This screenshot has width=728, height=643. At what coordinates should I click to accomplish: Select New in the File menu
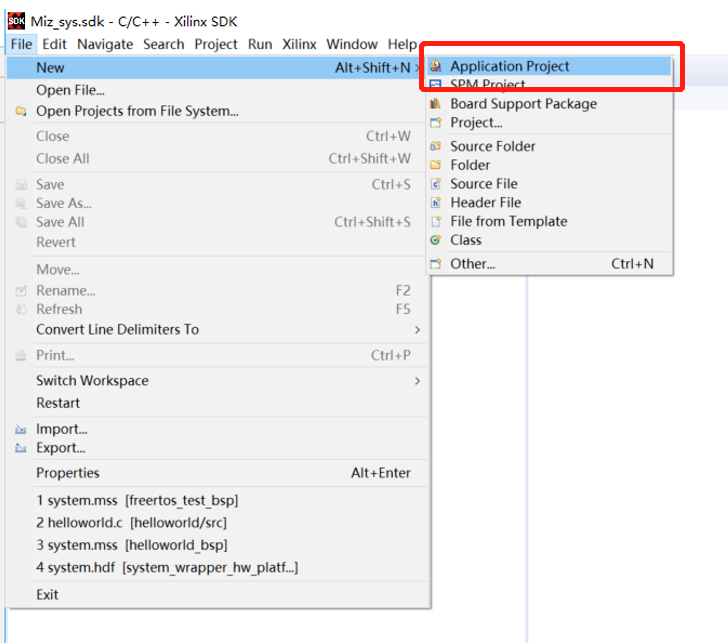coord(215,68)
